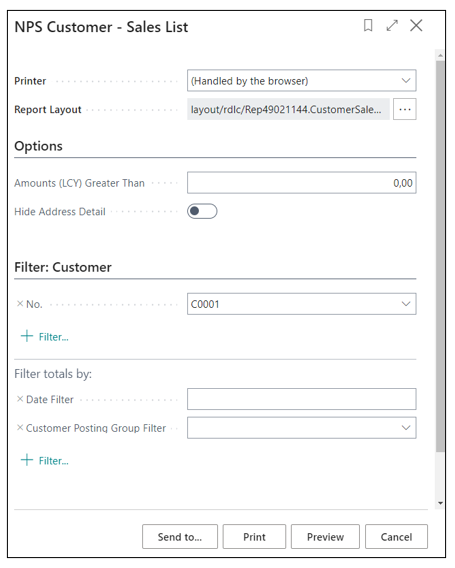455x568 pixels.
Task: Close the NPS Customer Sales List dialog
Action: coord(416,25)
